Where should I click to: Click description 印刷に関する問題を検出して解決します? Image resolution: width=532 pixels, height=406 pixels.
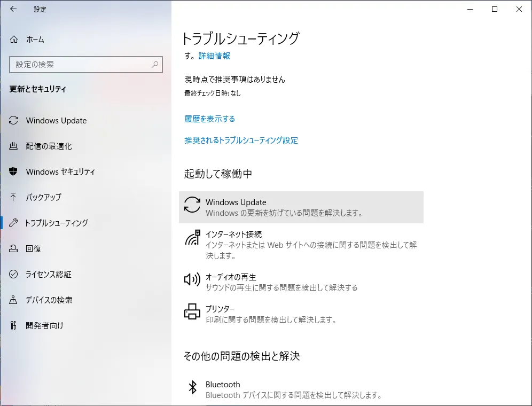[x=271, y=320]
